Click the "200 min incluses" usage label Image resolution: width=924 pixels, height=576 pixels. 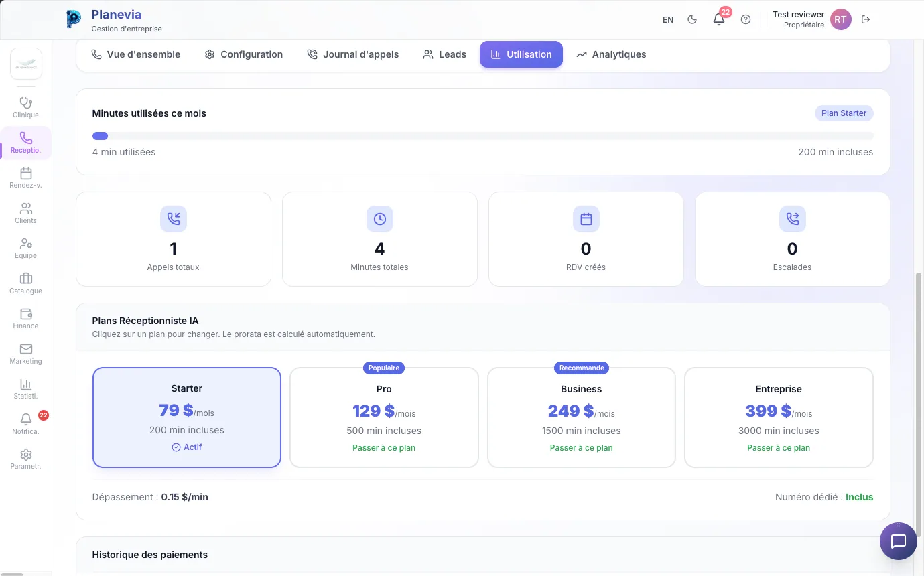836,152
